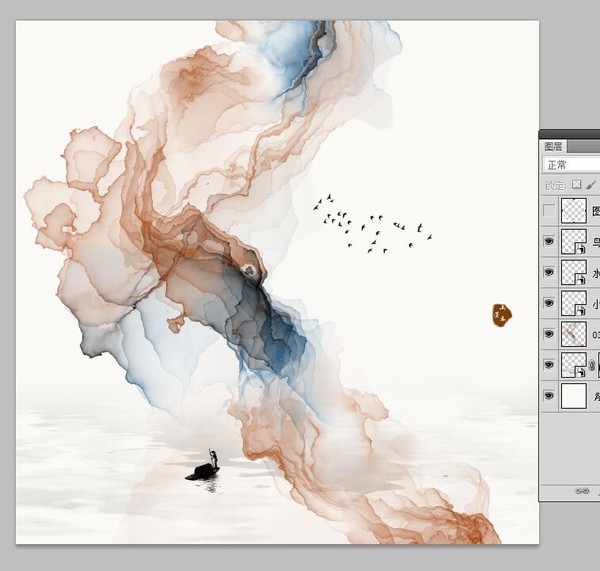Image resolution: width=600 pixels, height=571 pixels.
Task: Select the top hidden layer thumbnail
Action: (x=574, y=210)
